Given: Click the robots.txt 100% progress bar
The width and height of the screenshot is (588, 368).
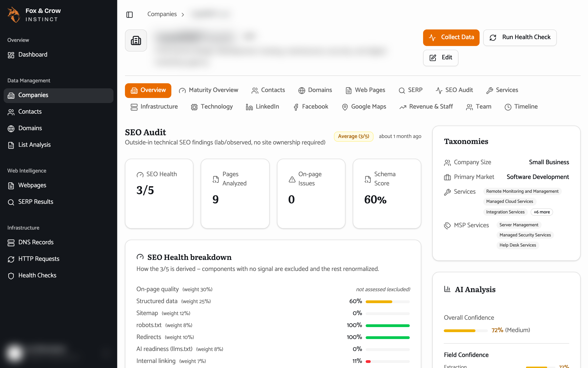Looking at the screenshot, I should point(387,326).
